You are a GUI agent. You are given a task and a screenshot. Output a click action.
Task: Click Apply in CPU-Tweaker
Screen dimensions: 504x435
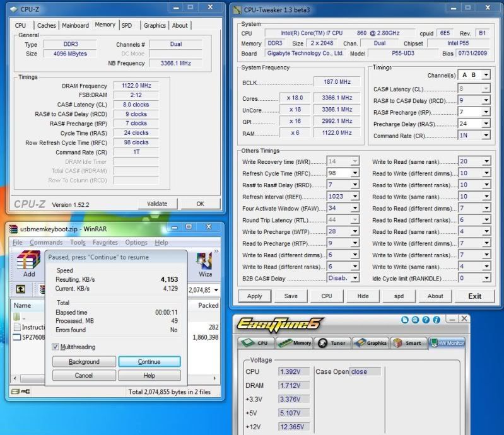[x=255, y=296]
